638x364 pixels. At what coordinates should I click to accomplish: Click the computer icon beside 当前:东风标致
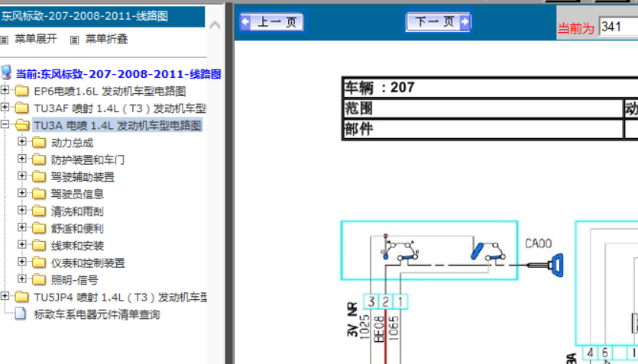click(x=6, y=72)
